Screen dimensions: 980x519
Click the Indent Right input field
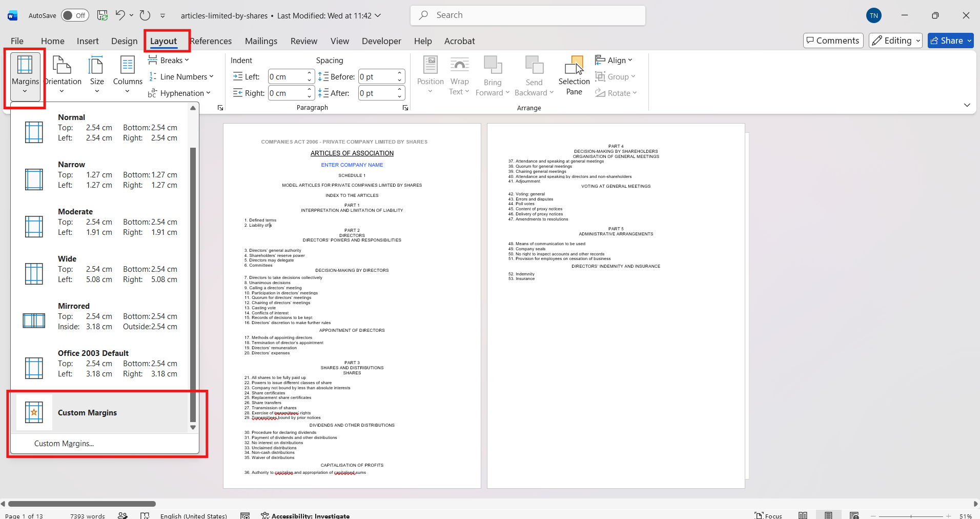click(x=287, y=93)
